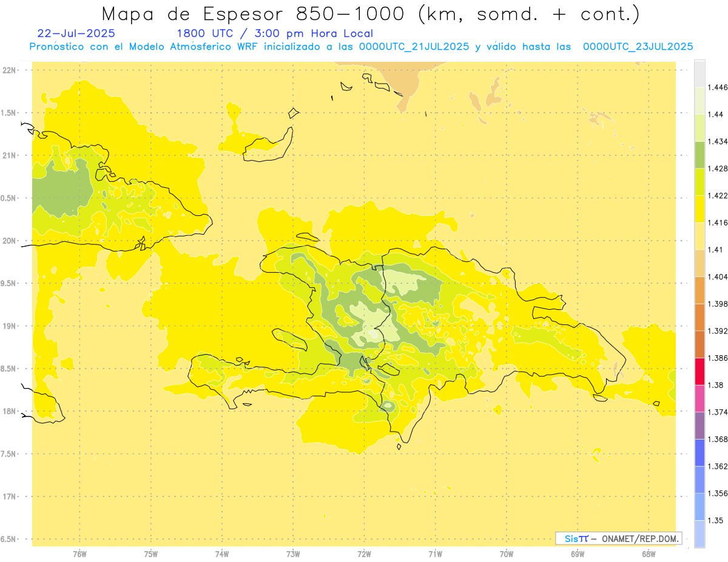Click the map title 'Mapa de Espesor 850-1000'

(256, 14)
